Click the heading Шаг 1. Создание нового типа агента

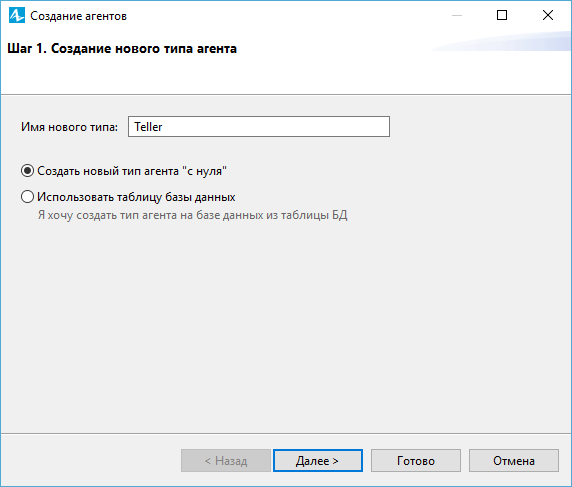tap(122, 48)
